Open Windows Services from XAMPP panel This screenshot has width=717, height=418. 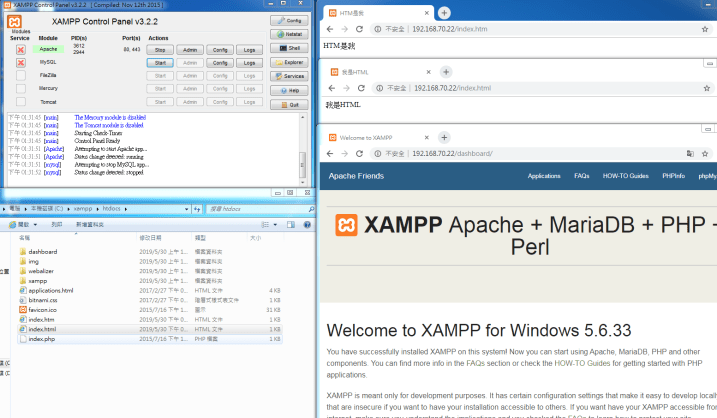tap(288, 76)
